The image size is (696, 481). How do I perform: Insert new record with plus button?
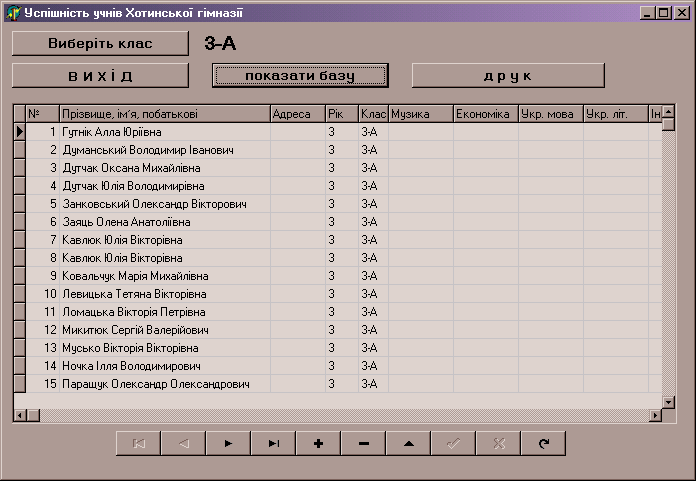(318, 443)
